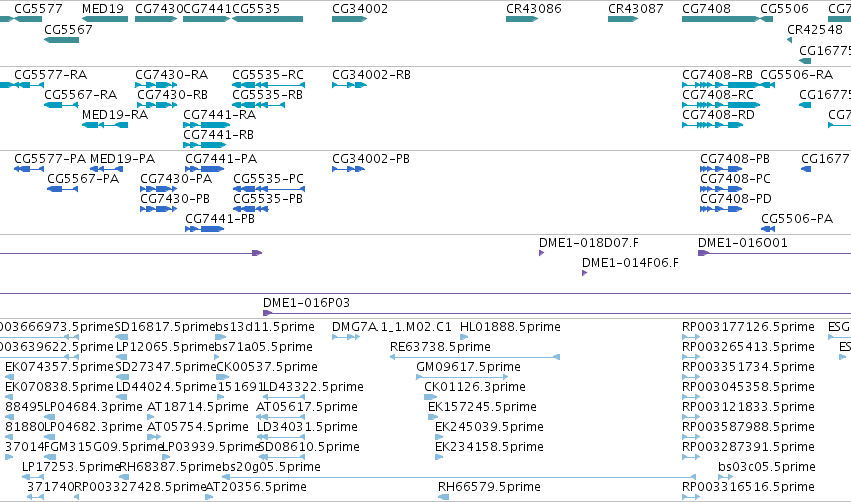Click EST EK157245.5prime label
Image resolution: width=851 pixels, height=502 pixels.
tap(482, 407)
